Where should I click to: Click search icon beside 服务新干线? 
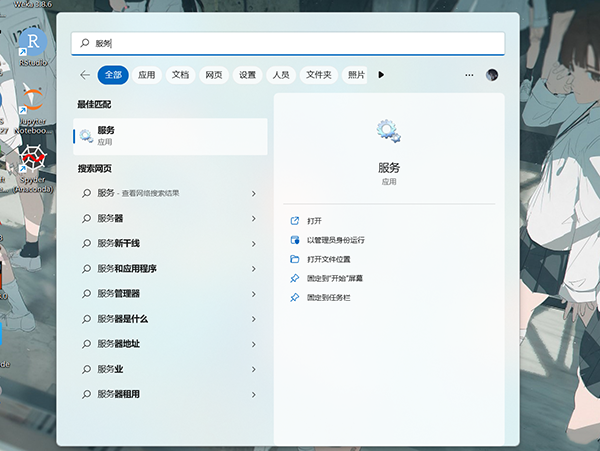click(x=86, y=243)
